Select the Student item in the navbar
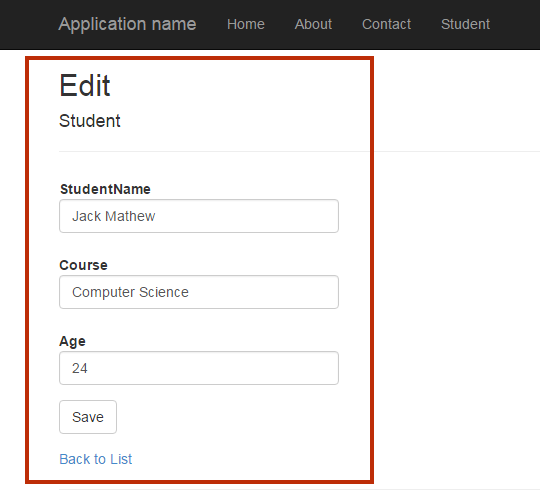 (465, 24)
